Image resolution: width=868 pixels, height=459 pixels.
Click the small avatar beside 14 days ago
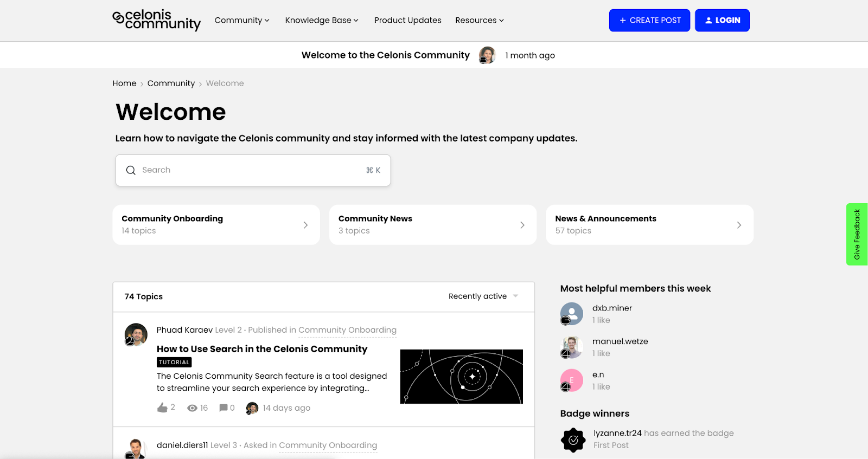point(252,408)
